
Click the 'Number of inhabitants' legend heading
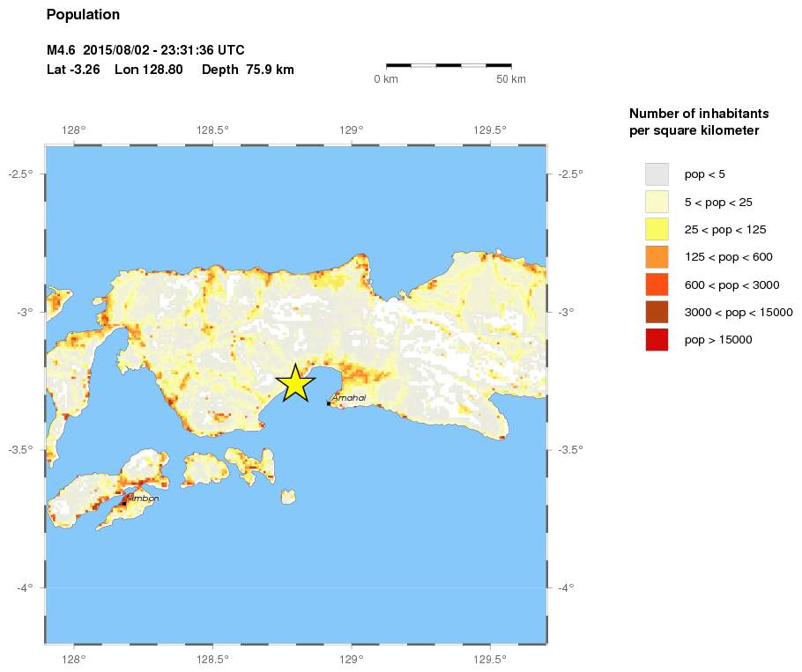[x=699, y=114]
